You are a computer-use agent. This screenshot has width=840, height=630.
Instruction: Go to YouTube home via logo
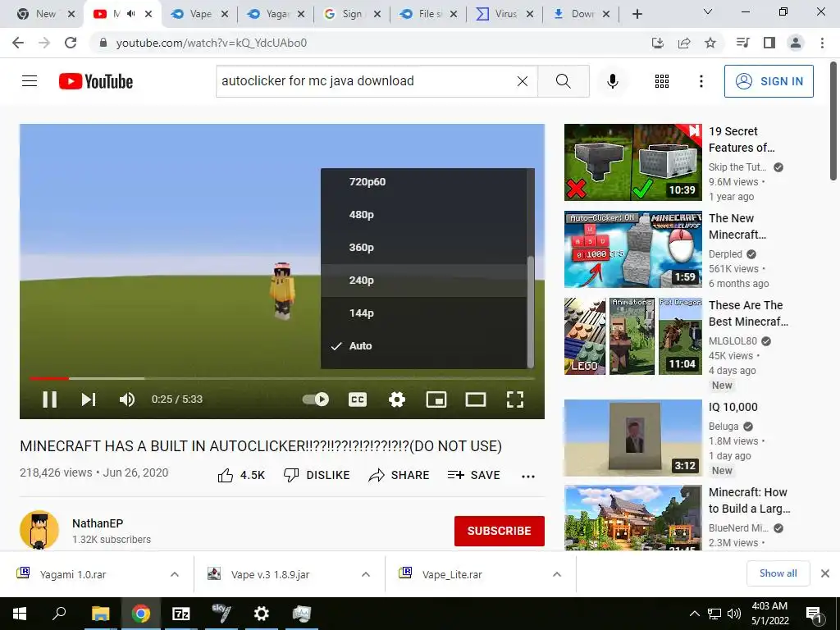pyautogui.click(x=96, y=81)
